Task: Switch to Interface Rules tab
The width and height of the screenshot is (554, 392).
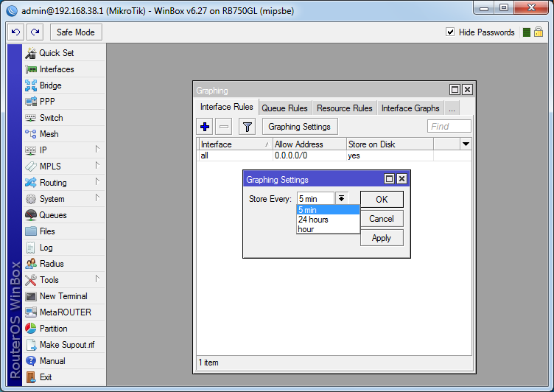Action: (226, 107)
